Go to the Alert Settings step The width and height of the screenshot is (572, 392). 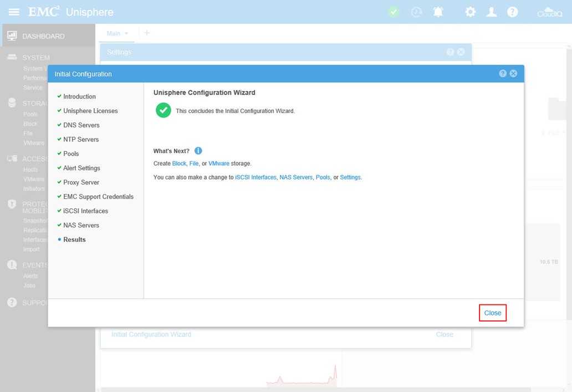click(x=81, y=168)
